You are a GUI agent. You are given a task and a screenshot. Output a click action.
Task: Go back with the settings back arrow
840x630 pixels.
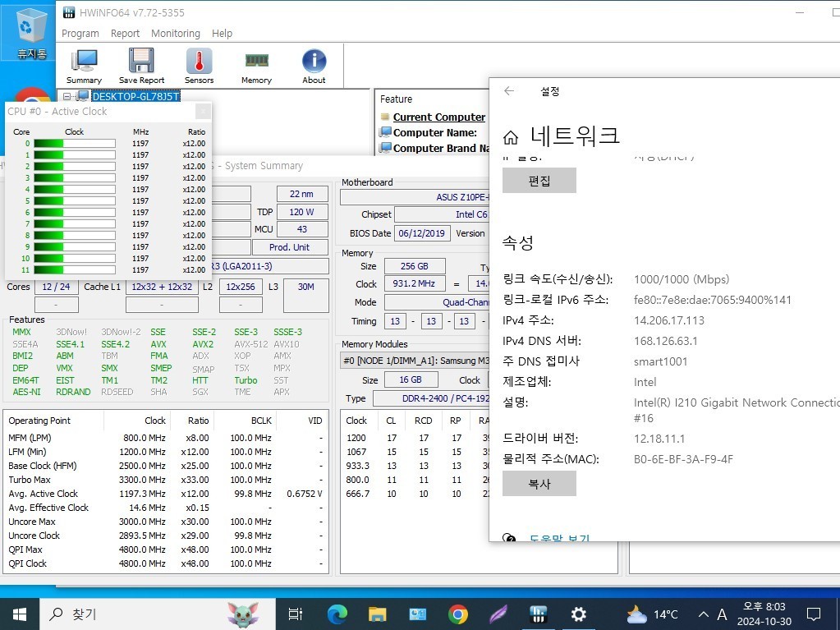(x=509, y=91)
